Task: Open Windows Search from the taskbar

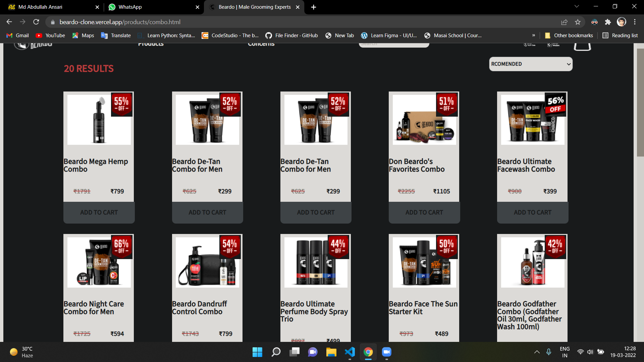Action: click(x=276, y=352)
